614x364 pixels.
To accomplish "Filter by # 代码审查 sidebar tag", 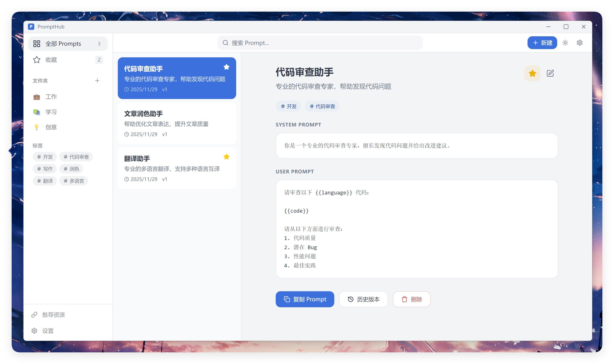I will point(76,157).
